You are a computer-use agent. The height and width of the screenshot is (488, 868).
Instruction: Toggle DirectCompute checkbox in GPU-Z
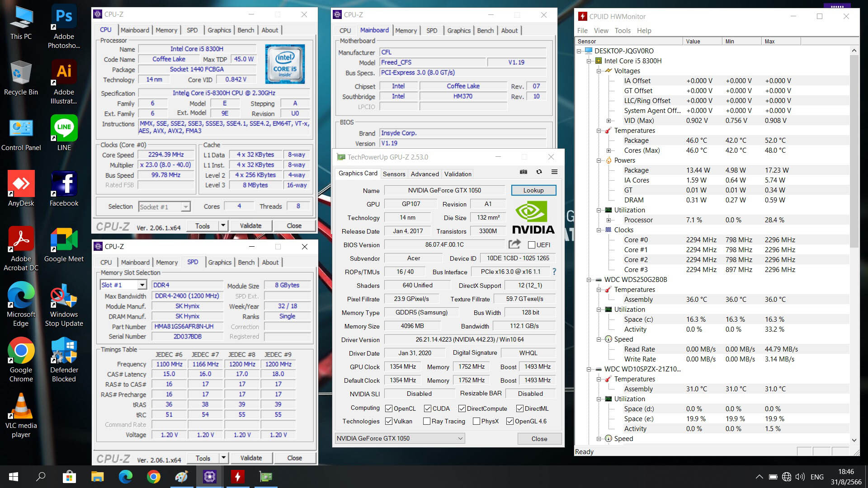click(462, 408)
